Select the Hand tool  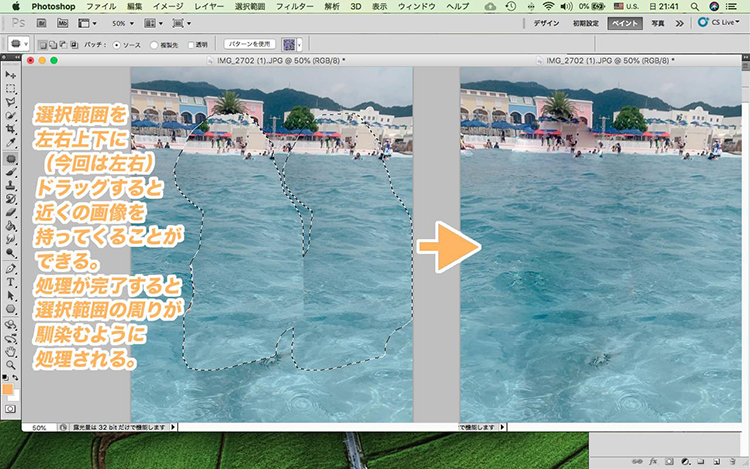click(x=11, y=352)
